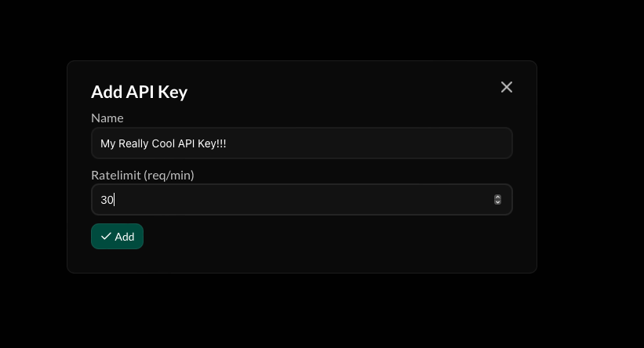Place cursor on the value 30
644x348 pixels.
[107, 200]
